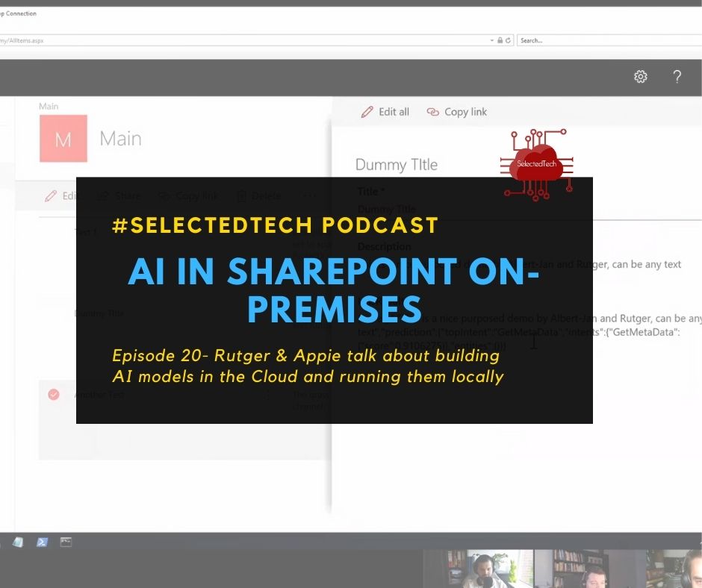This screenshot has height=588, width=702.
Task: Click the list toolbar Edit pencil icon
Action: click(51, 196)
